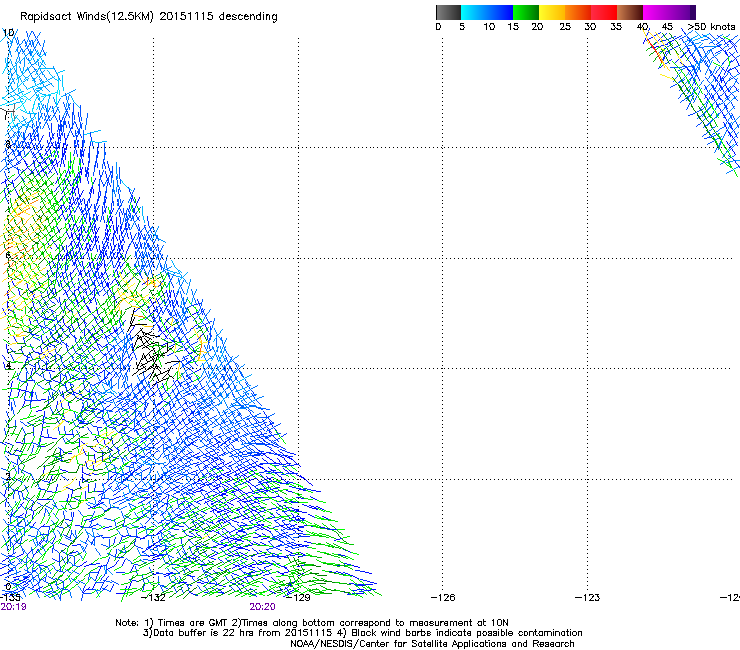Click the '>50 knots' legend label

711,27
